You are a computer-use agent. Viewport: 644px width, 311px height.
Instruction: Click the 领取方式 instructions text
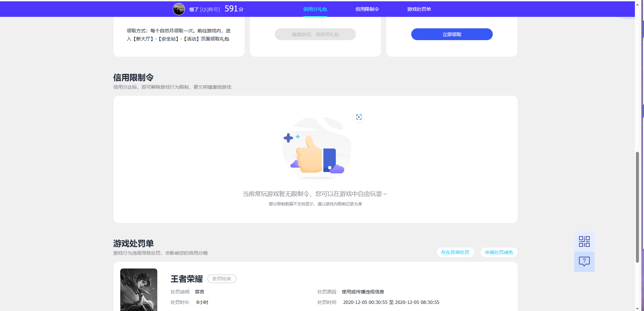(179, 35)
